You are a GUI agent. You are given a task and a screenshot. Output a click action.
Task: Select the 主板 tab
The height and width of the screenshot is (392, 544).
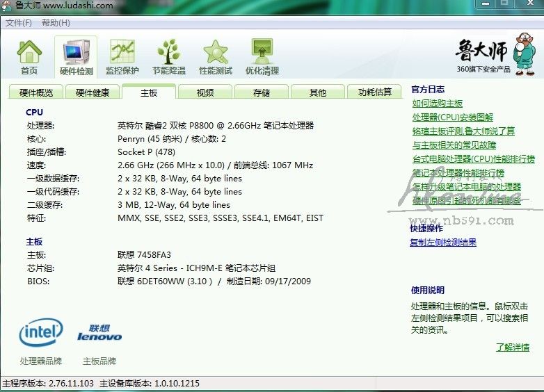click(x=149, y=92)
